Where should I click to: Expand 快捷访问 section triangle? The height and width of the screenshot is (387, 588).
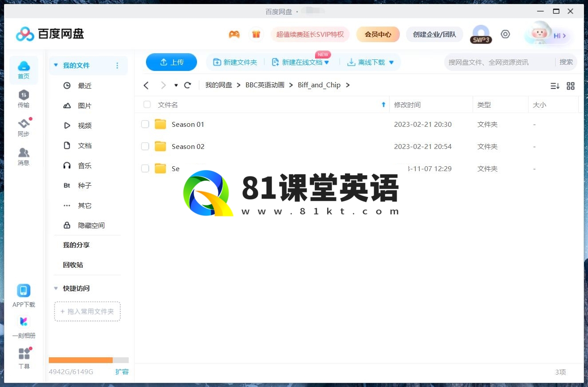(x=56, y=288)
